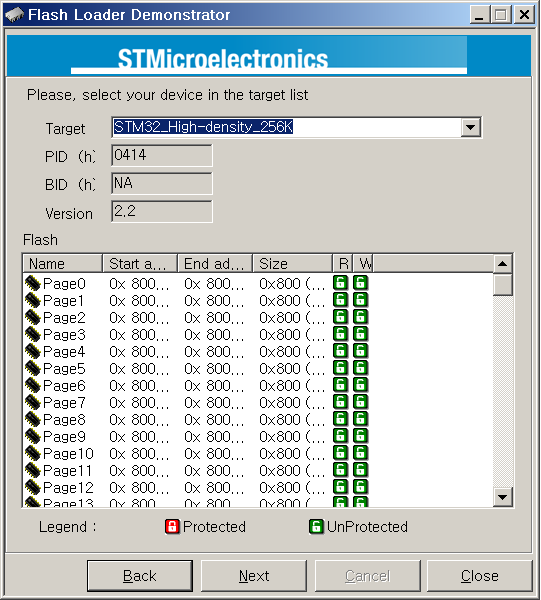The height and width of the screenshot is (600, 541).
Task: Click the scroll up arrow of flash list
Action: coord(503,264)
